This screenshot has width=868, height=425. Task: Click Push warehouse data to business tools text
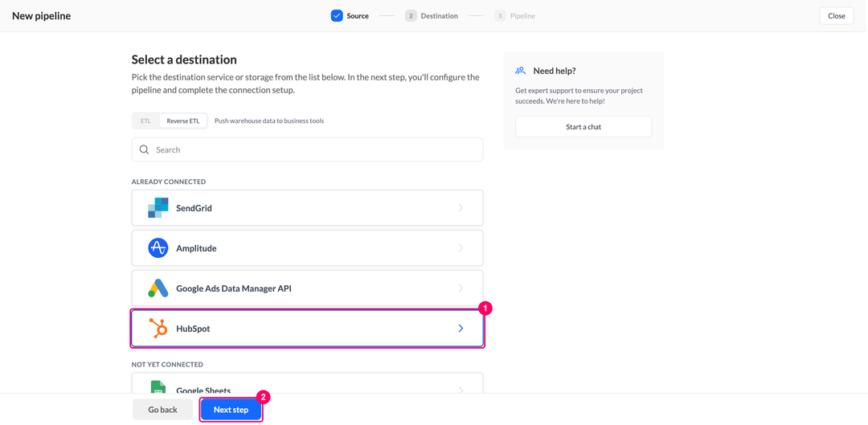click(269, 121)
